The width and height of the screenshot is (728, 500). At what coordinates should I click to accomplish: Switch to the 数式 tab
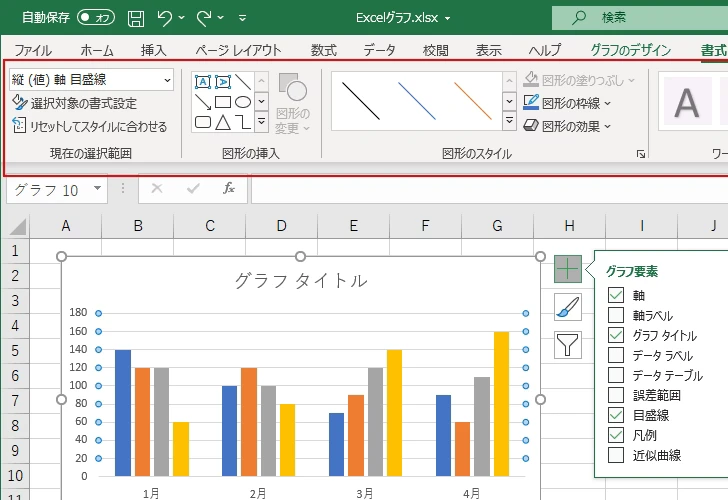click(x=324, y=50)
